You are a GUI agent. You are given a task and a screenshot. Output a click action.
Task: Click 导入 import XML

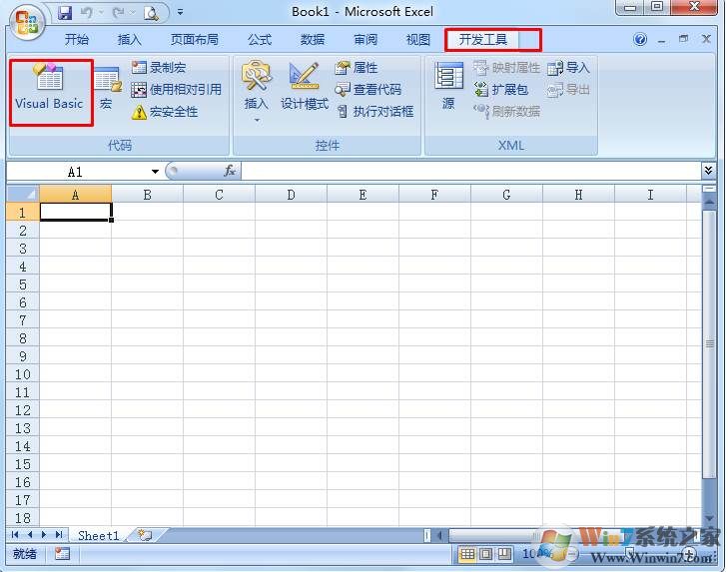coord(569,68)
